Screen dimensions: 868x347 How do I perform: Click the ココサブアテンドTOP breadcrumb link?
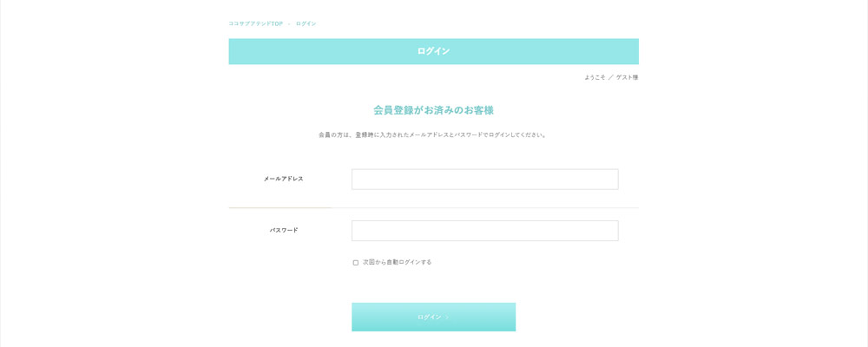point(255,23)
